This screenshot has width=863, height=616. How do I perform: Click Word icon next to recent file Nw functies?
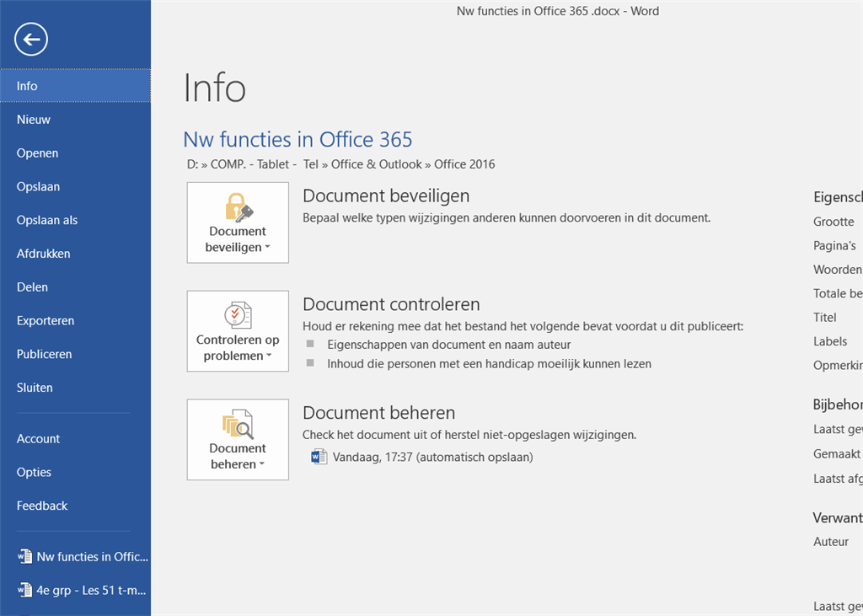pyautogui.click(x=24, y=556)
